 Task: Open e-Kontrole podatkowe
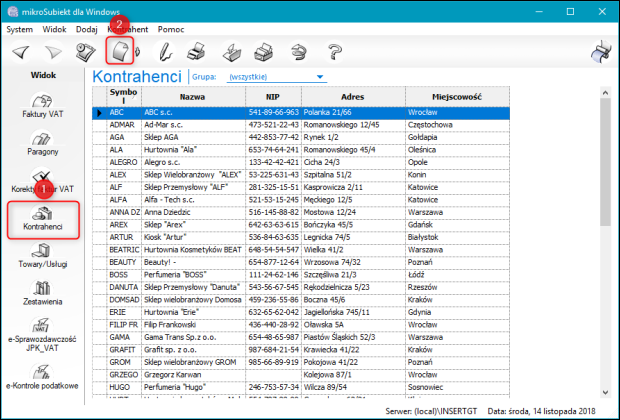[x=42, y=377]
